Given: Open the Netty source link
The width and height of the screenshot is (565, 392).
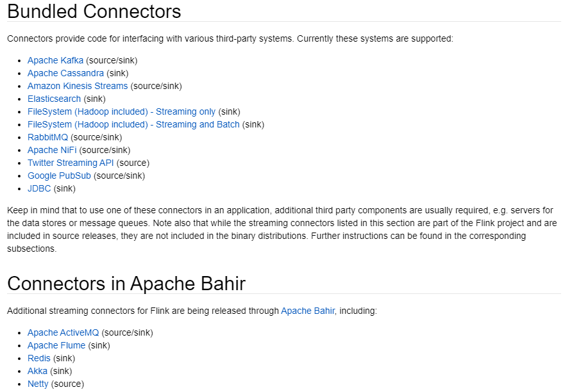Looking at the screenshot, I should (38, 384).
